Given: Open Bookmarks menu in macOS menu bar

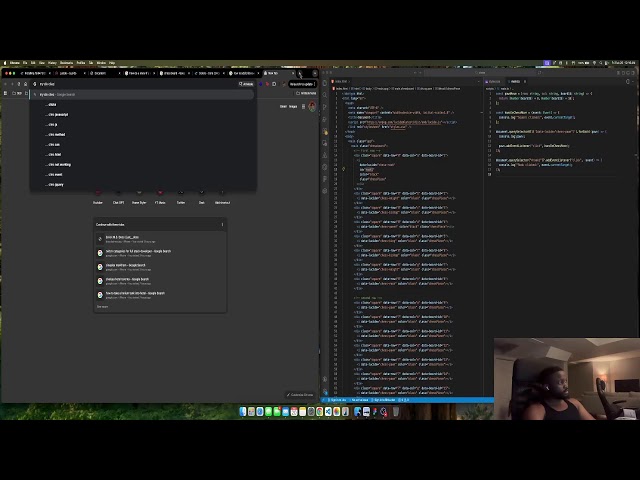Looking at the screenshot, I should [66, 63].
